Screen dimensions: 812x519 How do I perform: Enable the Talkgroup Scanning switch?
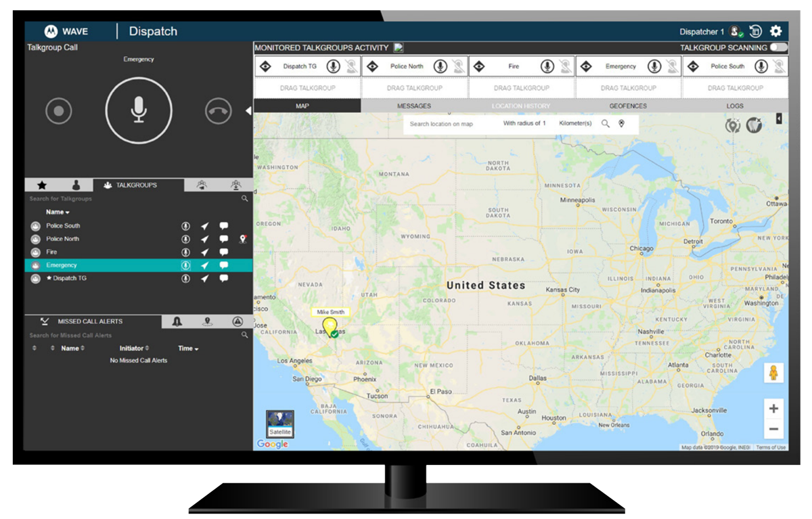778,48
